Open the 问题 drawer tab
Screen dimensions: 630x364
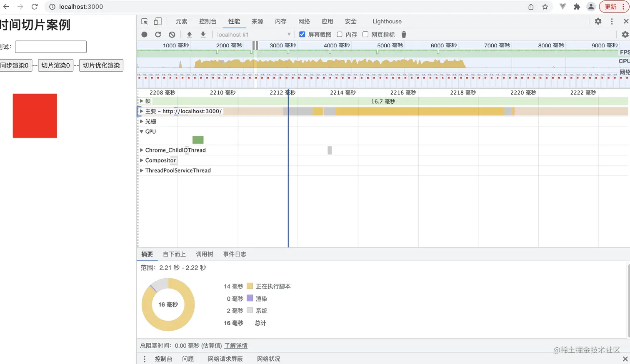[188, 359]
